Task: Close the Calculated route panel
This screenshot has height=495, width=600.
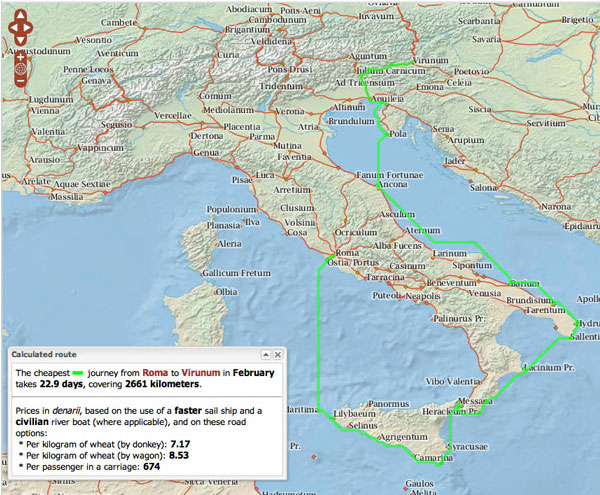Action: [278, 355]
